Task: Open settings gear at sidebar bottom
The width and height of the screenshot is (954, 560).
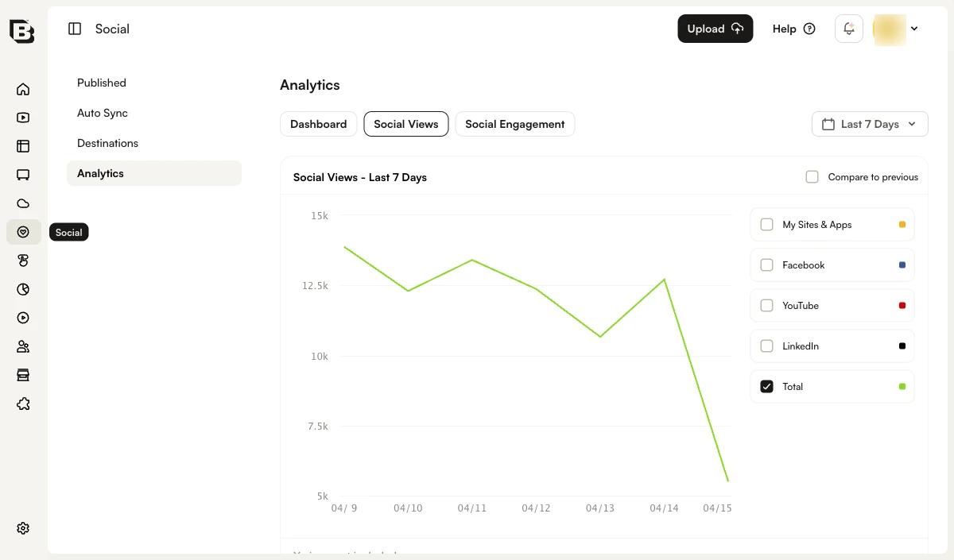Action: coord(23,528)
